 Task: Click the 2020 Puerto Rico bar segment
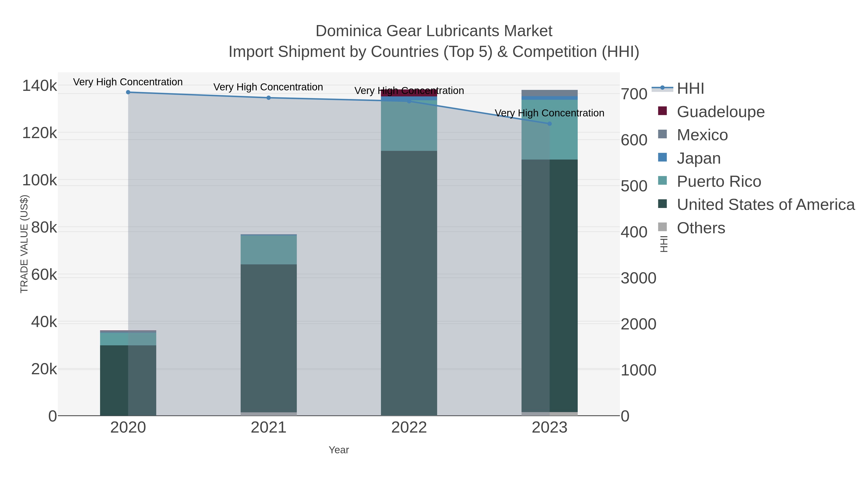click(128, 339)
